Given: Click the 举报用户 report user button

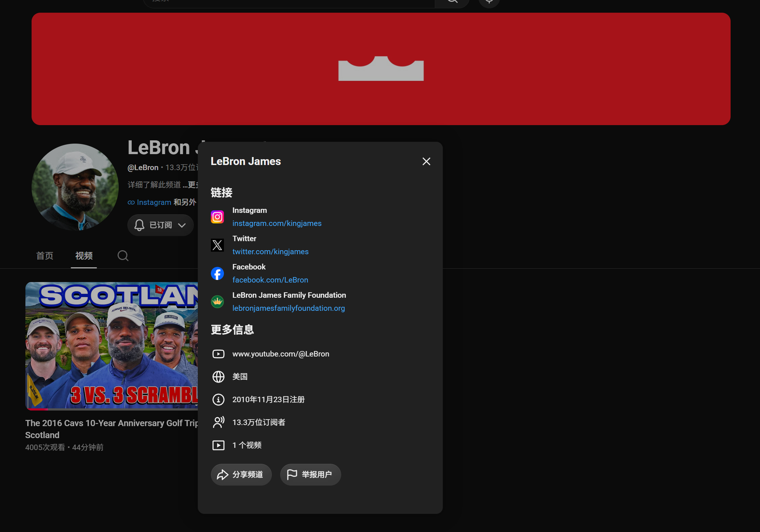Looking at the screenshot, I should (310, 474).
